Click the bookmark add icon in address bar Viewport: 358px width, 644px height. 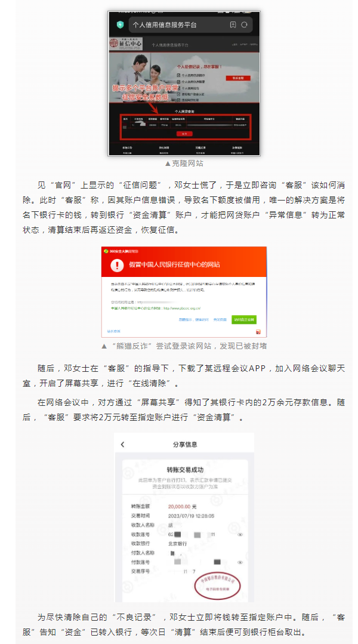coord(233,24)
